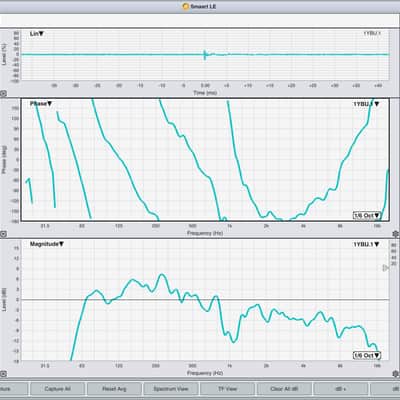This screenshot has height=400, width=400.
Task: Switch to Spectrum View
Action: [171, 389]
